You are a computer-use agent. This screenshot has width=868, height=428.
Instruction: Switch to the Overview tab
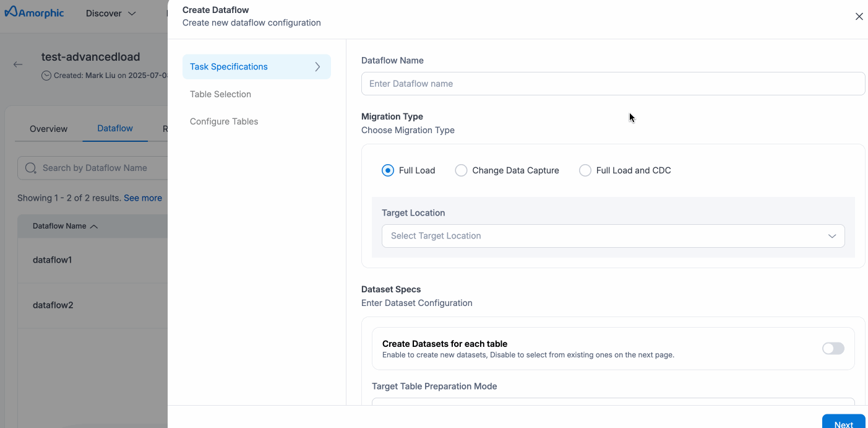pos(48,129)
